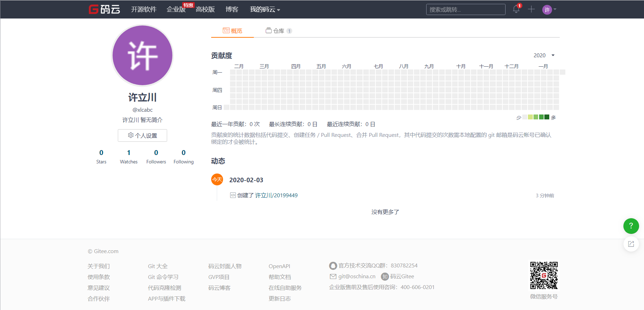This screenshot has width=644, height=310.
Task: Click the green help question mark button
Action: [631, 226]
